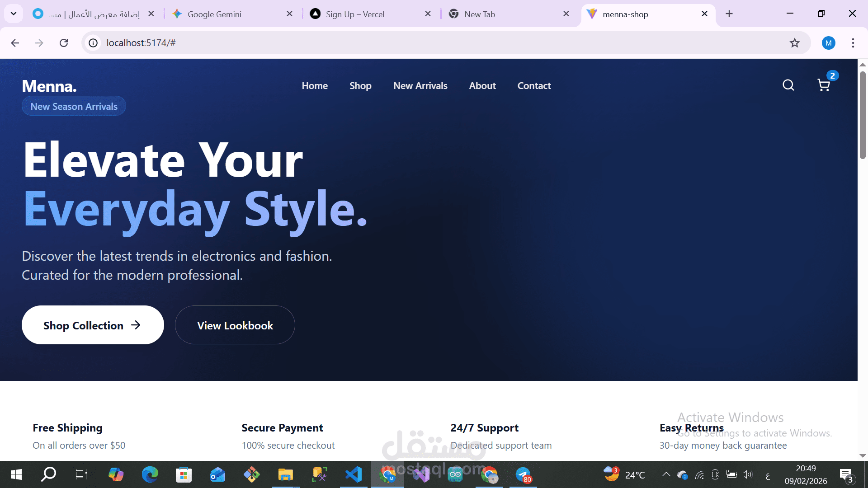The width and height of the screenshot is (868, 488).
Task: Expand hidden icons in the system tray
Action: click(x=666, y=474)
